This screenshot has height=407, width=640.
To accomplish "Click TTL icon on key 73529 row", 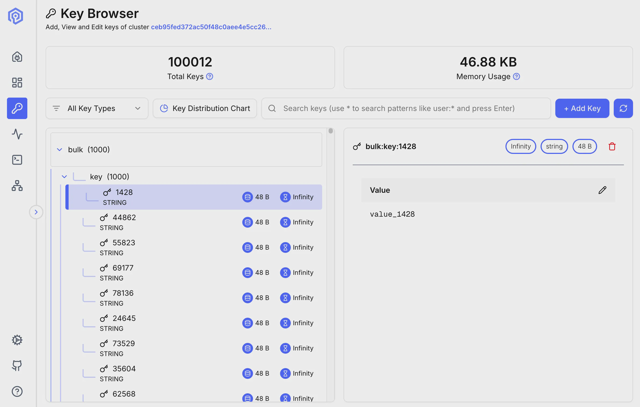I will click(285, 348).
